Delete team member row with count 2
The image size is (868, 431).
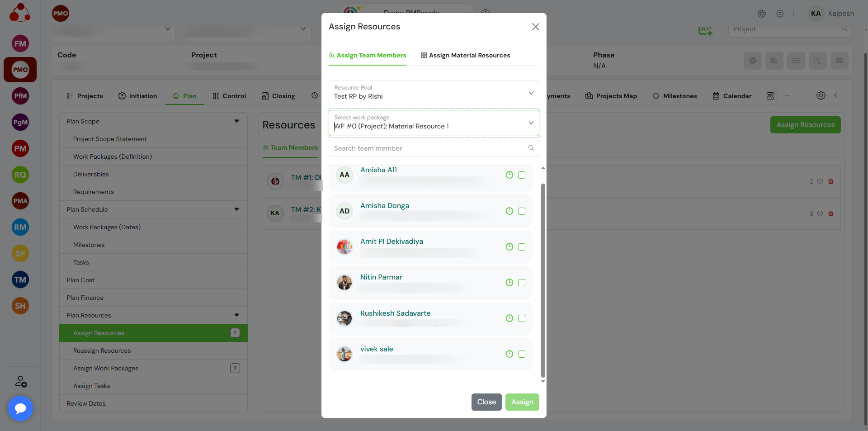pos(830,181)
